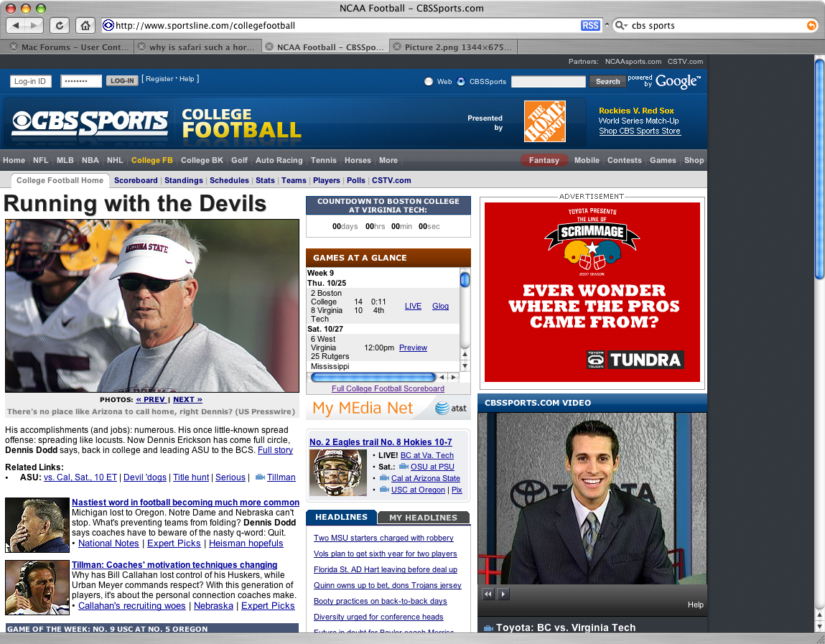This screenshot has width=825, height=644.
Task: Click scoreboard vertical scroll down arrow
Action: [x=465, y=365]
